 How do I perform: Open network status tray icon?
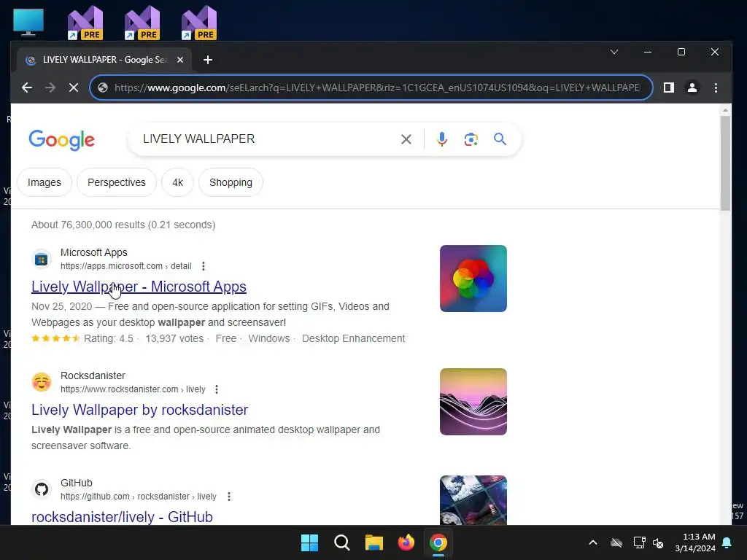click(x=639, y=542)
